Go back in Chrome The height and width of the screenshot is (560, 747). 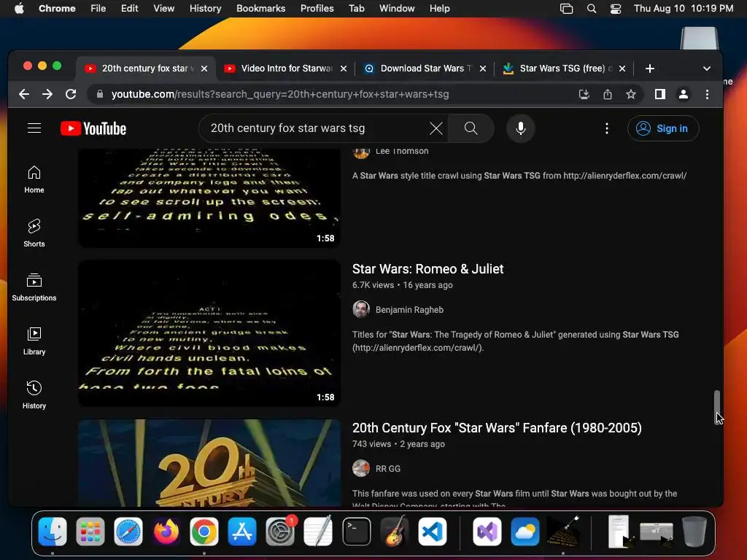[24, 94]
